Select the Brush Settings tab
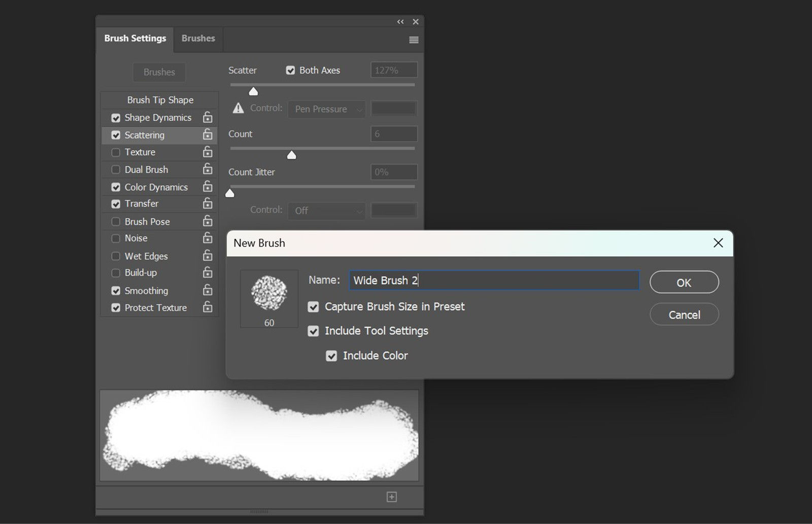This screenshot has width=812, height=524. click(134, 38)
